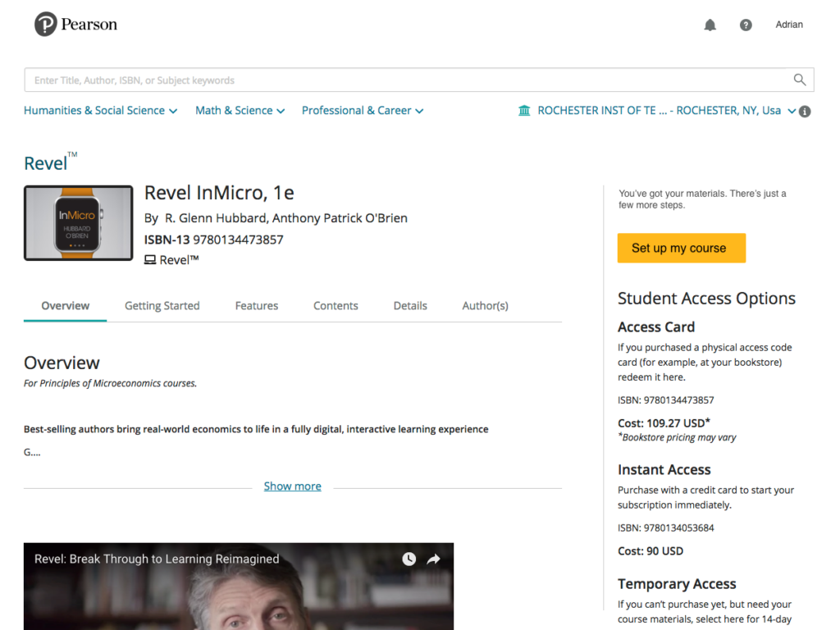Click the Access Card heading

click(x=656, y=326)
